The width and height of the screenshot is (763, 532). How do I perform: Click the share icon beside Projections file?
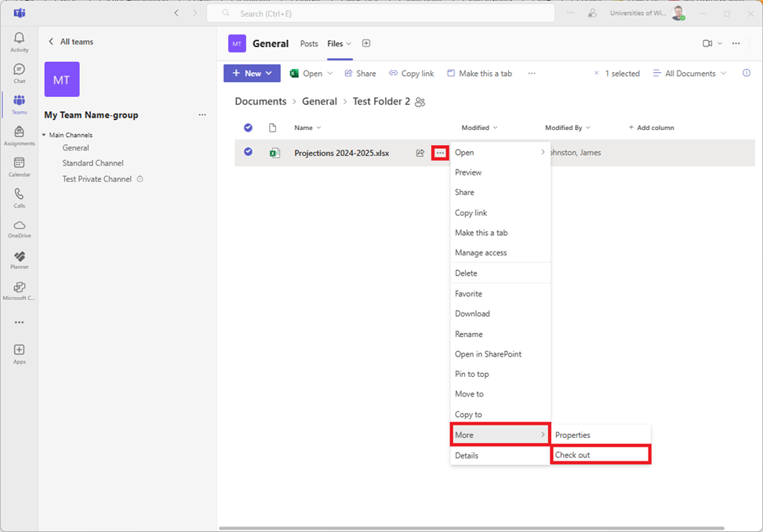tap(420, 153)
